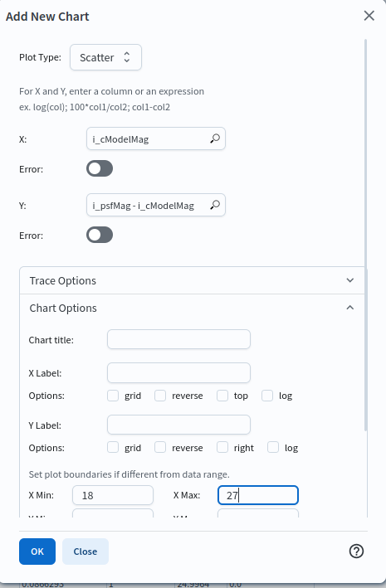Click the X Max field showing 27

258,495
